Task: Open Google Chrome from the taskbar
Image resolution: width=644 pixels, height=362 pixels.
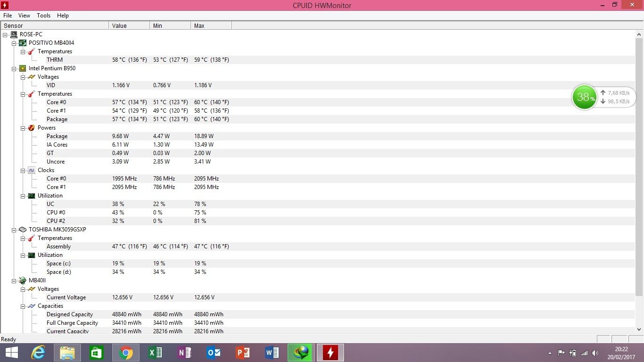Action: (125, 353)
